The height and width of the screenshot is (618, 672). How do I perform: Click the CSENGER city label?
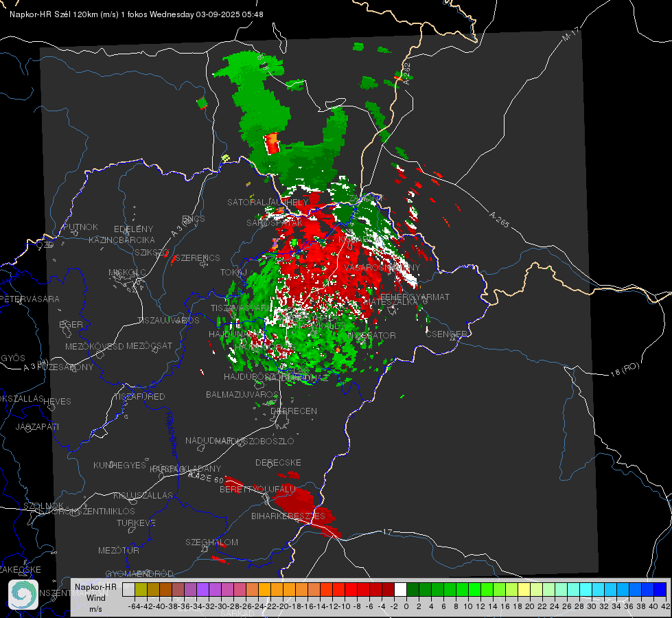[446, 334]
